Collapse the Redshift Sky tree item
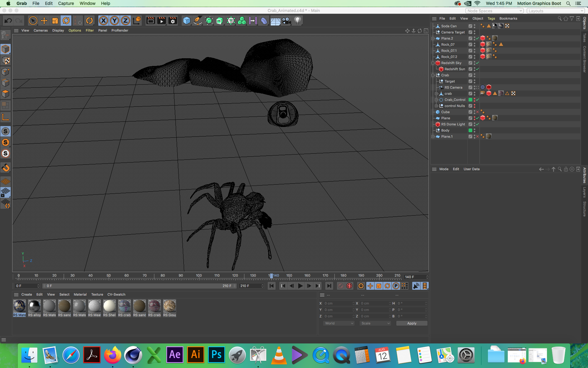Viewport: 588px width, 368px height. [x=433, y=63]
